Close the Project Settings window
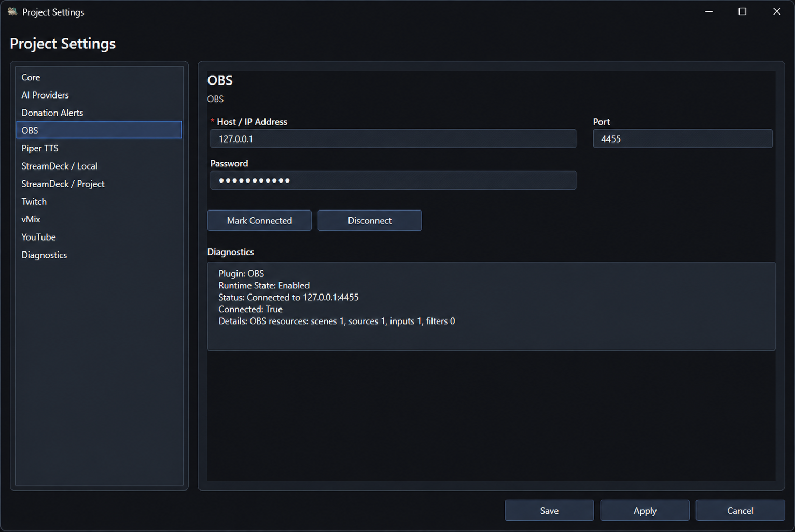Viewport: 795px width, 532px height. [x=776, y=11]
